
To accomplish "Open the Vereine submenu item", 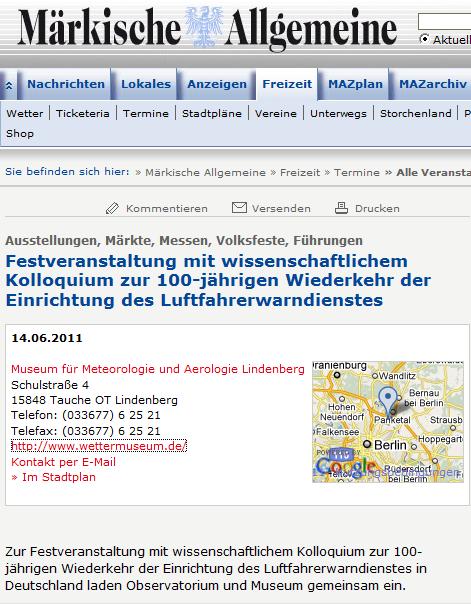I will coord(276,114).
